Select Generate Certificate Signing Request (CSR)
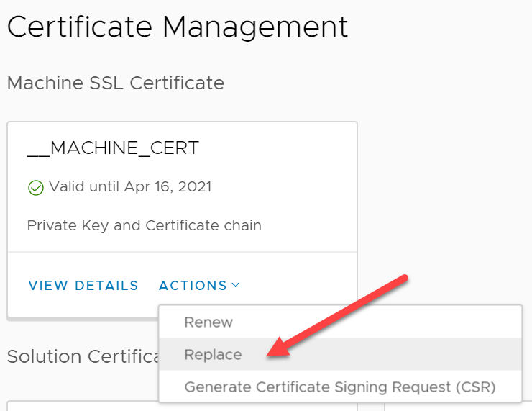This screenshot has height=411, width=532. click(339, 387)
